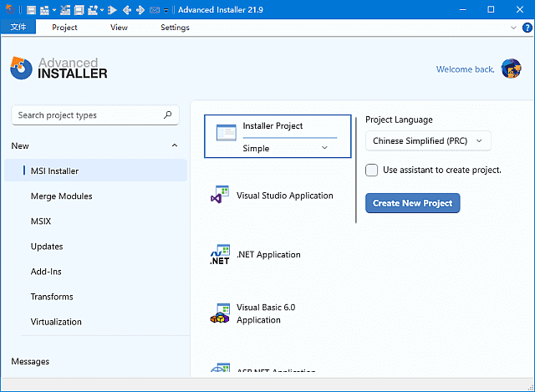
Task: Open the user avatar profile picture
Action: pos(511,69)
